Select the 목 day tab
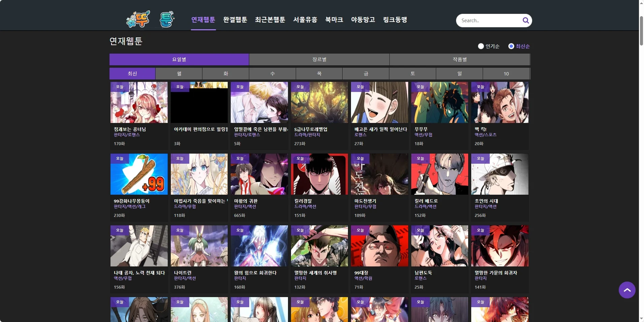This screenshot has height=322, width=644. pyautogui.click(x=319, y=73)
